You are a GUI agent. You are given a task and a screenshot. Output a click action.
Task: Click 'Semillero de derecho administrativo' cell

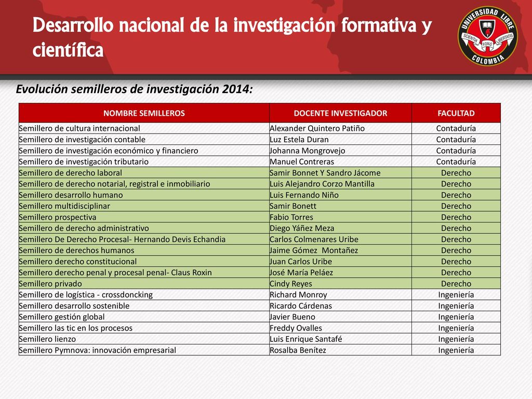pyautogui.click(x=144, y=228)
